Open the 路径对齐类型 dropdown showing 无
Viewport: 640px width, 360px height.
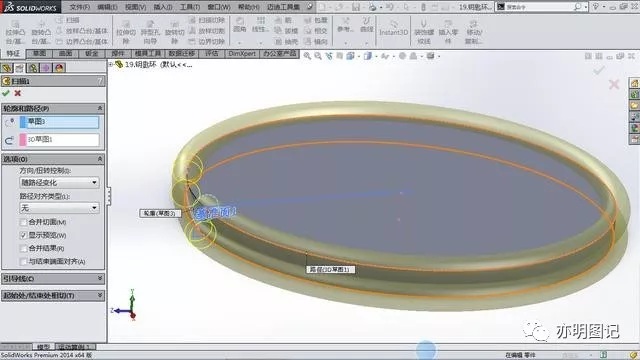click(x=59, y=208)
